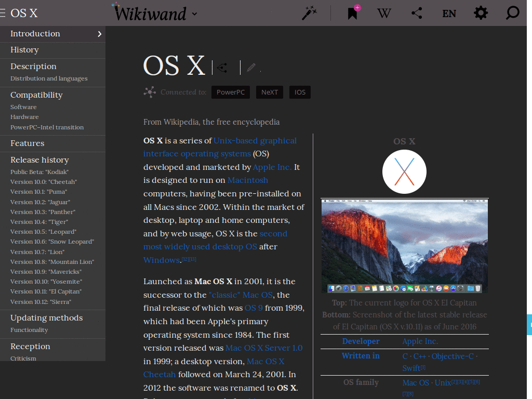The image size is (532, 399).
Task: Edit the article using the pencil icon
Action: pyautogui.click(x=251, y=67)
